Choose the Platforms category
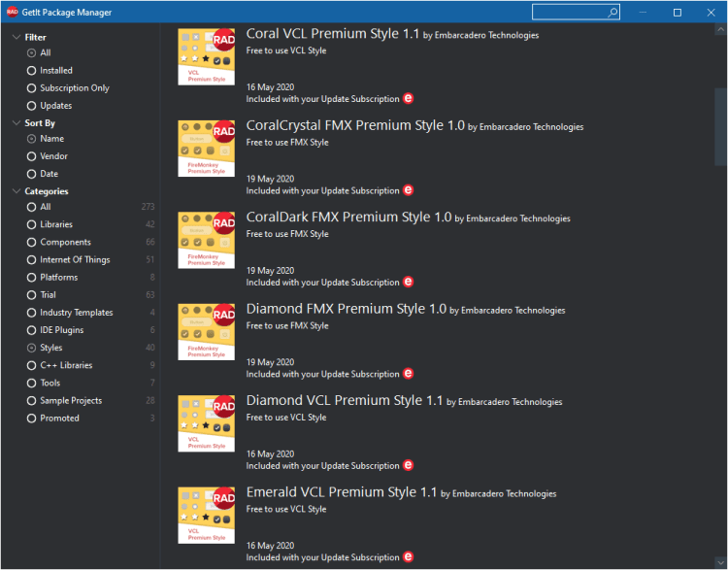Screen dimensions: 728x570 [52, 278]
